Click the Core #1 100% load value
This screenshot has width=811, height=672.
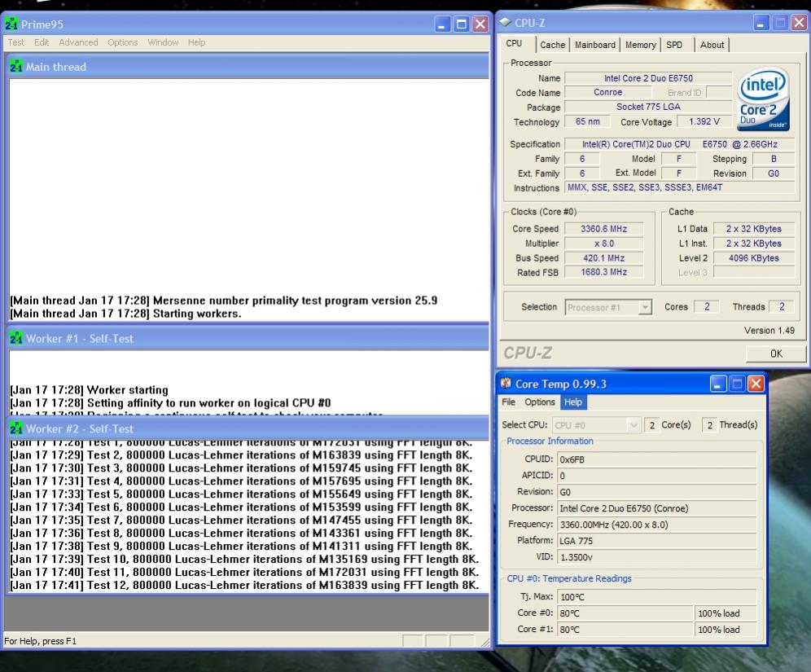[726, 630]
